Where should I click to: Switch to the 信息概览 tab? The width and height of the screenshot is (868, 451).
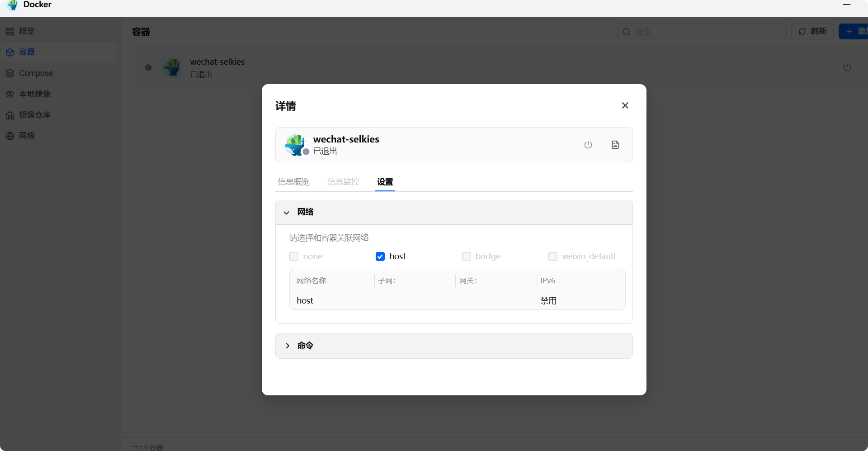click(x=293, y=181)
